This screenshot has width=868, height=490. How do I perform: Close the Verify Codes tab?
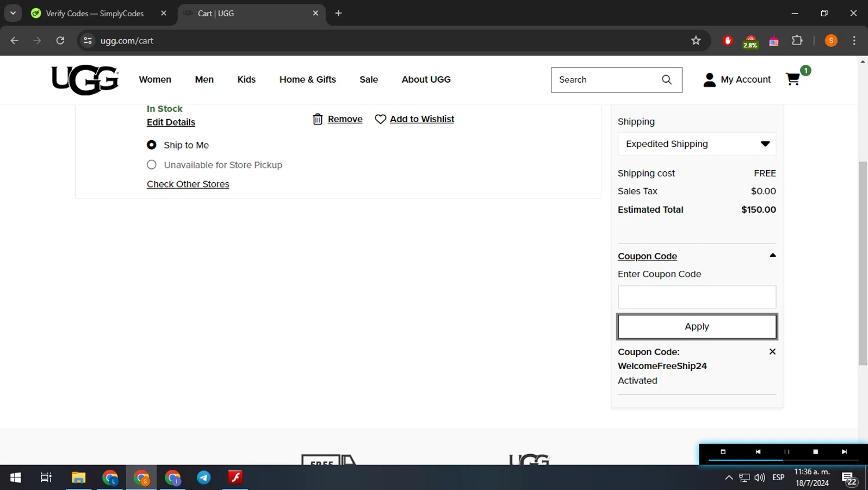click(164, 13)
